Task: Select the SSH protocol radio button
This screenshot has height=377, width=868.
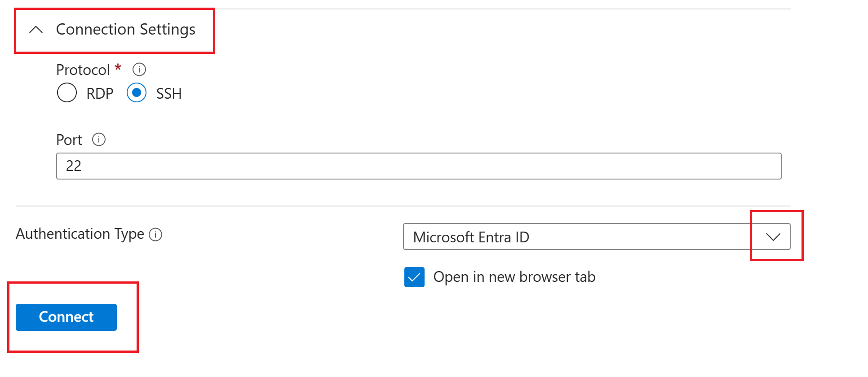Action: (x=137, y=93)
